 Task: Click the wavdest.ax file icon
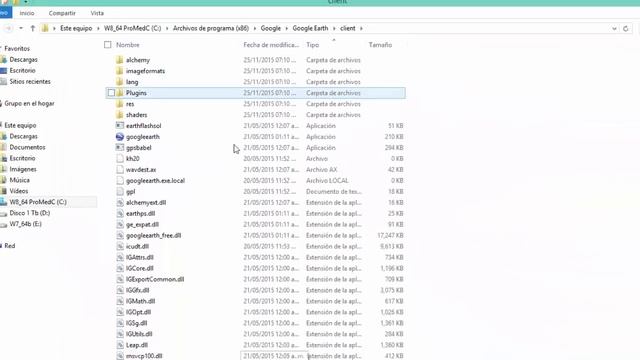[120, 170]
